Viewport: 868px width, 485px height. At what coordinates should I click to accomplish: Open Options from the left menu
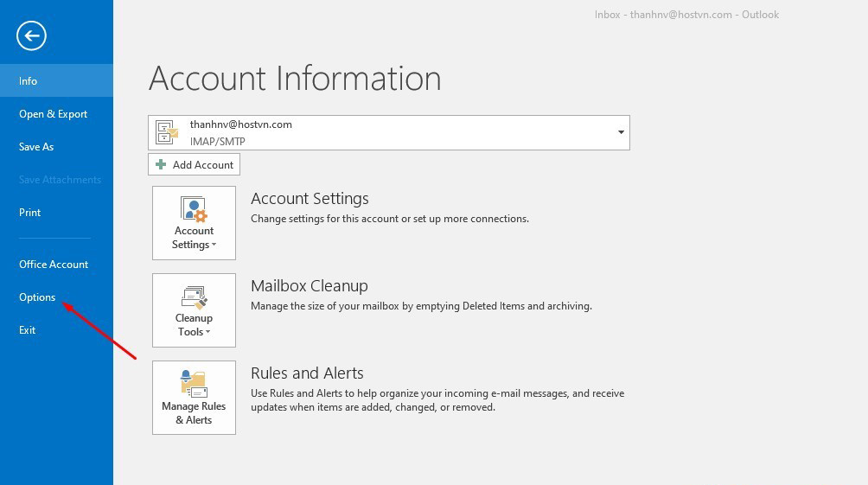click(x=37, y=297)
